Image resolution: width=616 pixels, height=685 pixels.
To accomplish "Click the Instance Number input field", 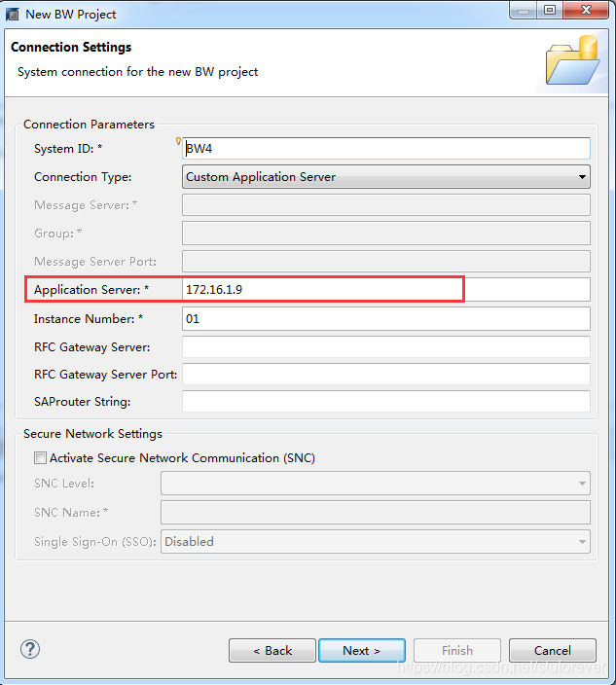I will coord(386,319).
